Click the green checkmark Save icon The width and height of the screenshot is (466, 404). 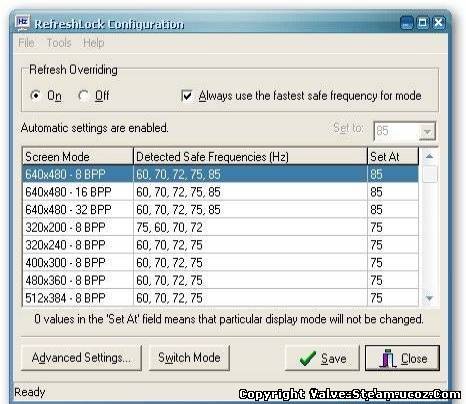[x=308, y=358]
